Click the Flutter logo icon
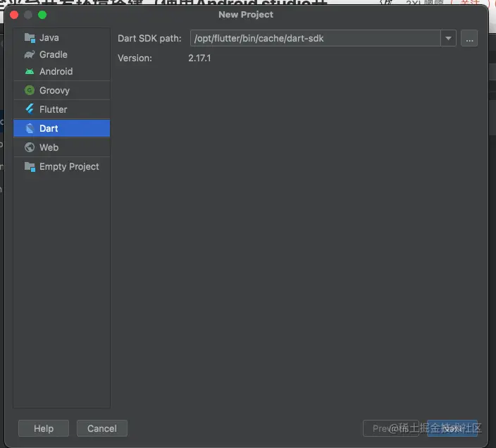This screenshot has height=448, width=496. click(30, 109)
